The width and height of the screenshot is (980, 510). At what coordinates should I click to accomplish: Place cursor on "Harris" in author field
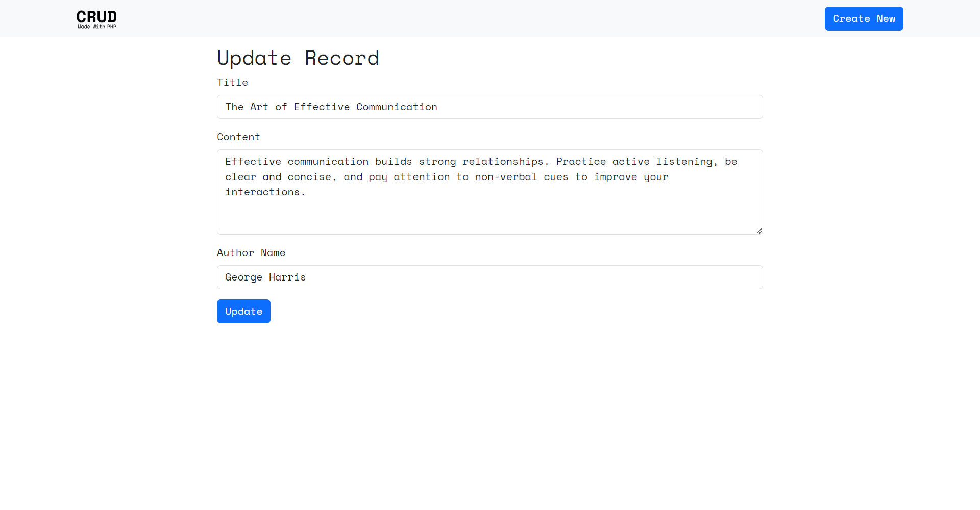[287, 277]
